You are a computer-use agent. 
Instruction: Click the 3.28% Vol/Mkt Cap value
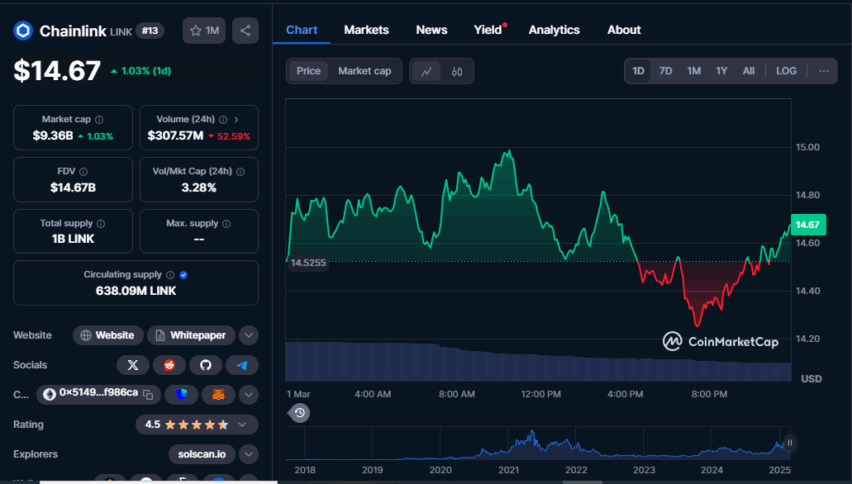[x=199, y=188]
